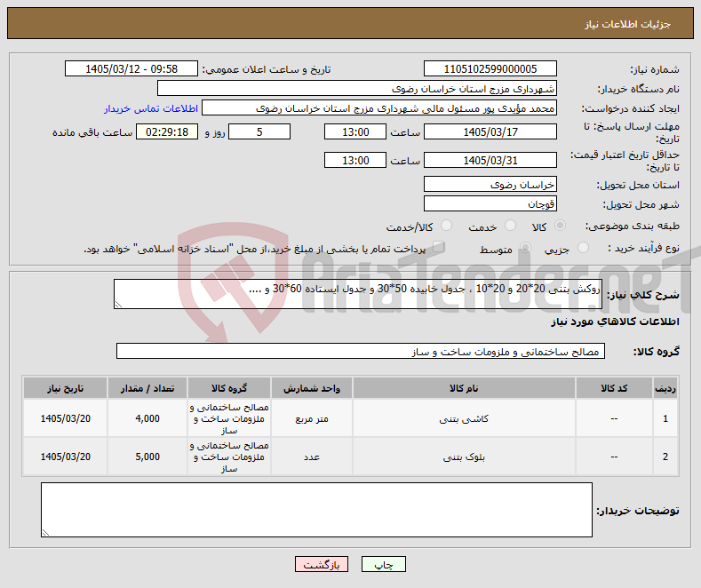This screenshot has width=701, height=588.
Task: Click the بازگشت (back) button
Action: point(322,564)
